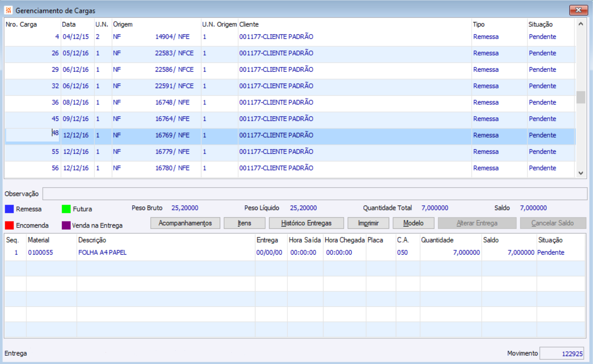
Task: Click the Tipo column header
Action: [x=479, y=24]
